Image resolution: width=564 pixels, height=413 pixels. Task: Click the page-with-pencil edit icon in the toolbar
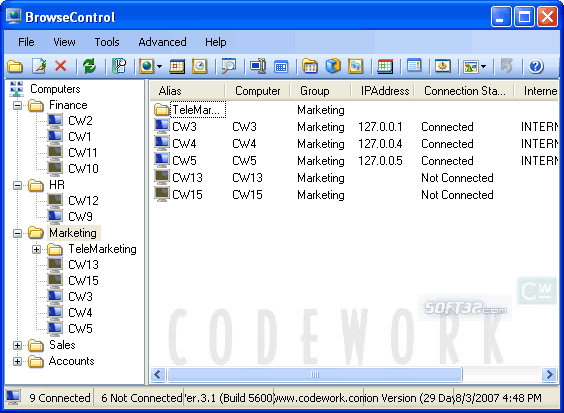(x=39, y=66)
